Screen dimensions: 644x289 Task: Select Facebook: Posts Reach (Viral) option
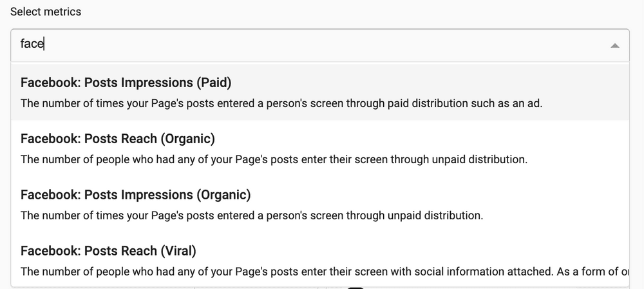[108, 251]
